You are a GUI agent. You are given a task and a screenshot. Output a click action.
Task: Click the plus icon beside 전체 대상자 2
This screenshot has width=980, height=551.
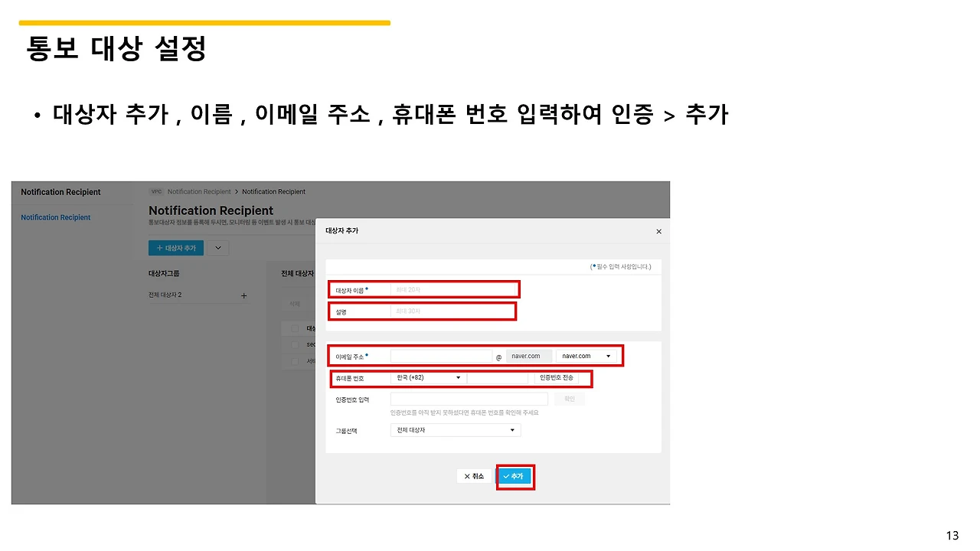click(x=244, y=295)
